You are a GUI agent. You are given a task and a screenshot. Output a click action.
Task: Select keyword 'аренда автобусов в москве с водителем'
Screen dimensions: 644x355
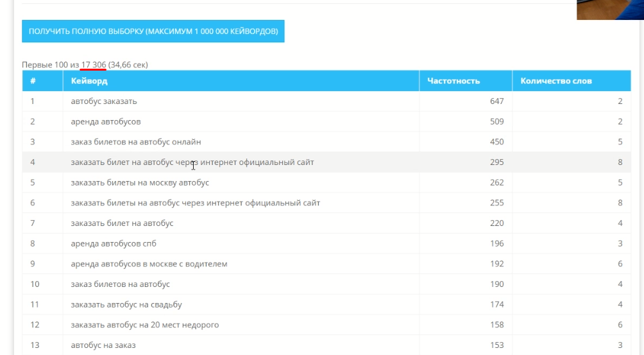149,264
